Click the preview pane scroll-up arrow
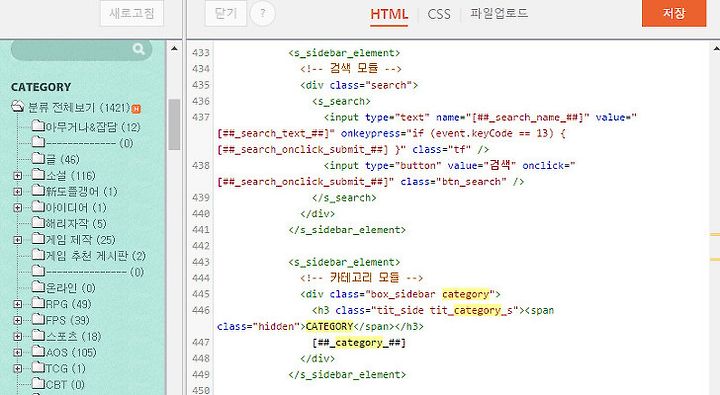Image resolution: width=720 pixels, height=395 pixels. [174, 48]
